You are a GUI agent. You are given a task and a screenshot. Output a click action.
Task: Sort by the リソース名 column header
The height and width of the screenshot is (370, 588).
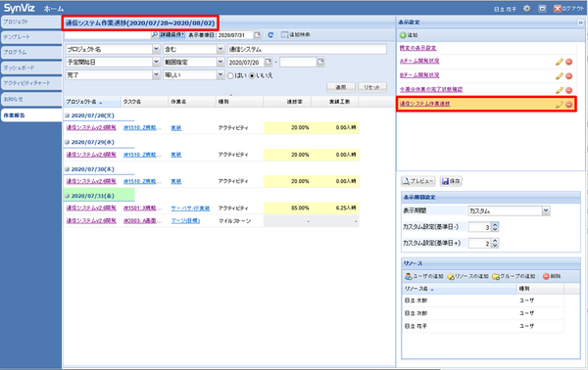[x=460, y=289]
